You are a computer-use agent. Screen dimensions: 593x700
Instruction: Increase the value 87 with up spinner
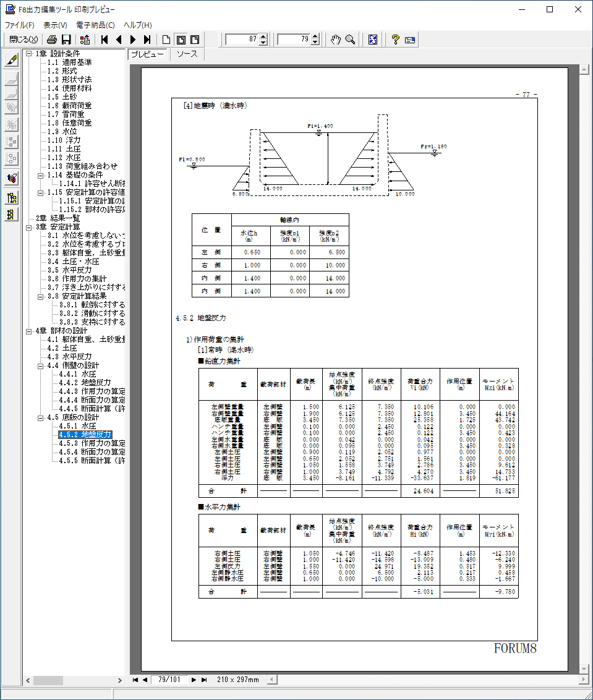tap(263, 36)
